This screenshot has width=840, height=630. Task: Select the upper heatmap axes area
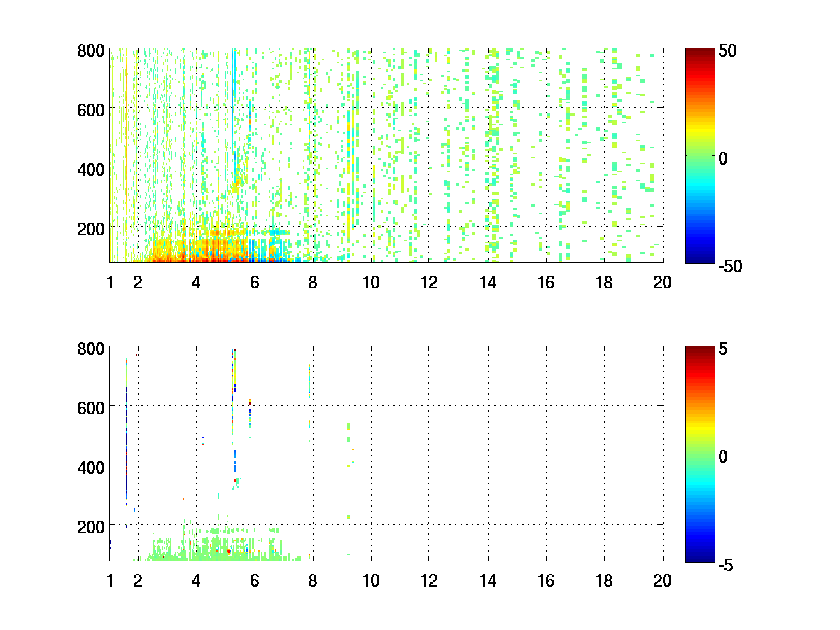click(x=386, y=155)
